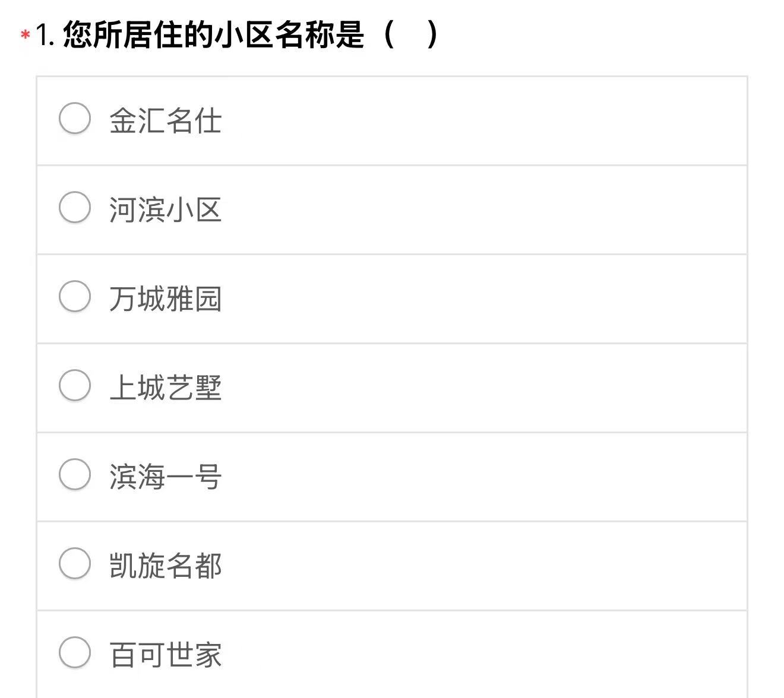Viewport: 784px width, 698px height.
Task: Click the red required asterisk
Action: (25, 36)
